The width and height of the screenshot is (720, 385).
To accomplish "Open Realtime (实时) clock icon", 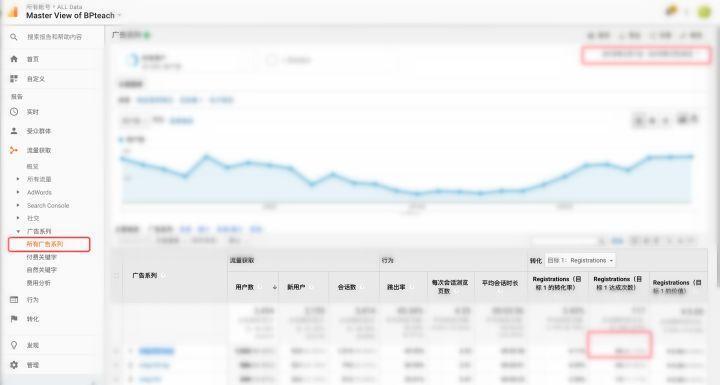I will 14,112.
